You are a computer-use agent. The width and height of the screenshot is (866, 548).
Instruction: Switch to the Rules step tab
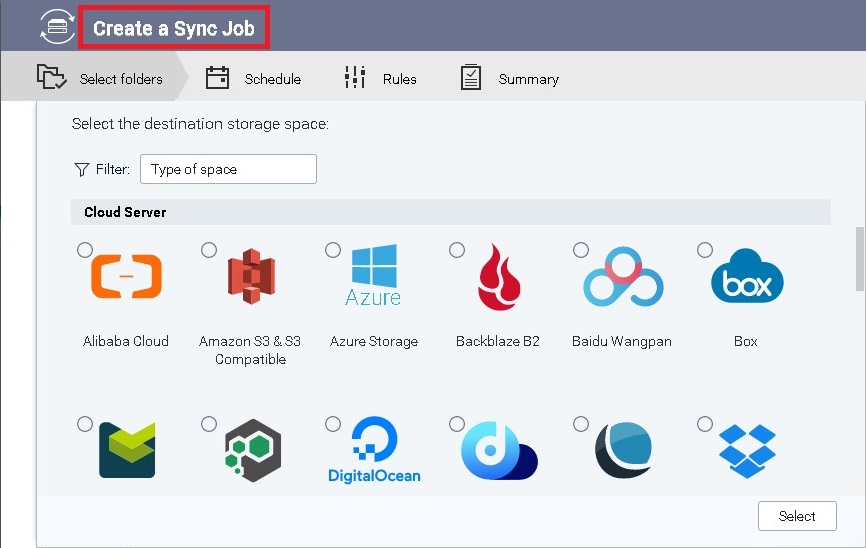pyautogui.click(x=380, y=79)
